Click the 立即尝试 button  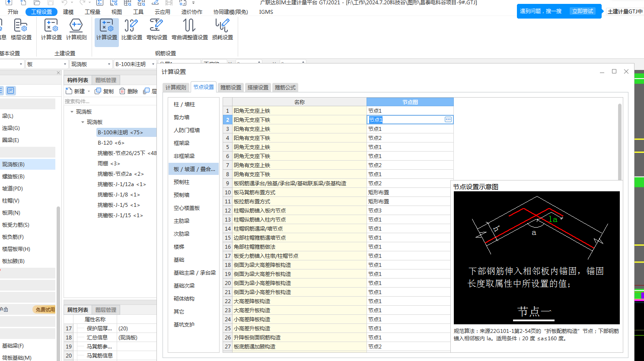(x=583, y=11)
